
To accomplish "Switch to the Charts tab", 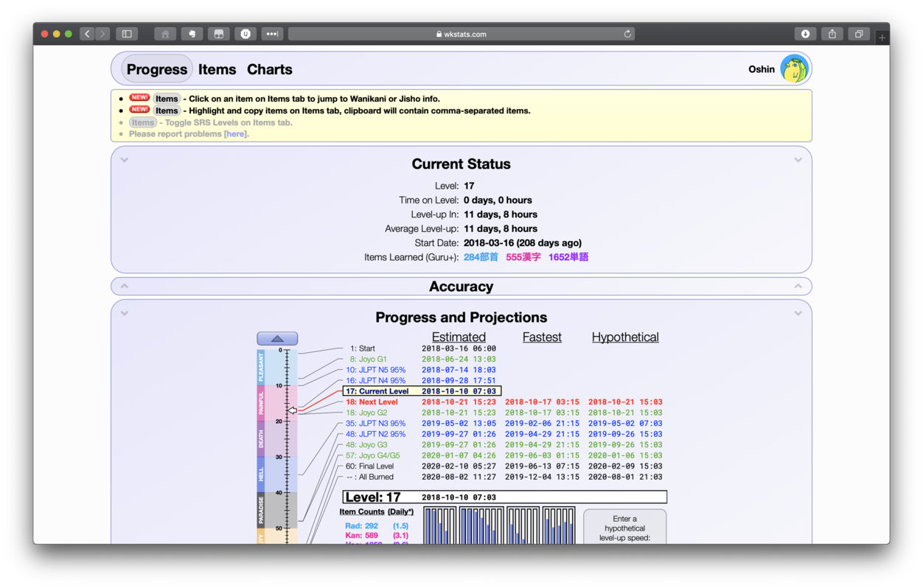I will pos(270,69).
